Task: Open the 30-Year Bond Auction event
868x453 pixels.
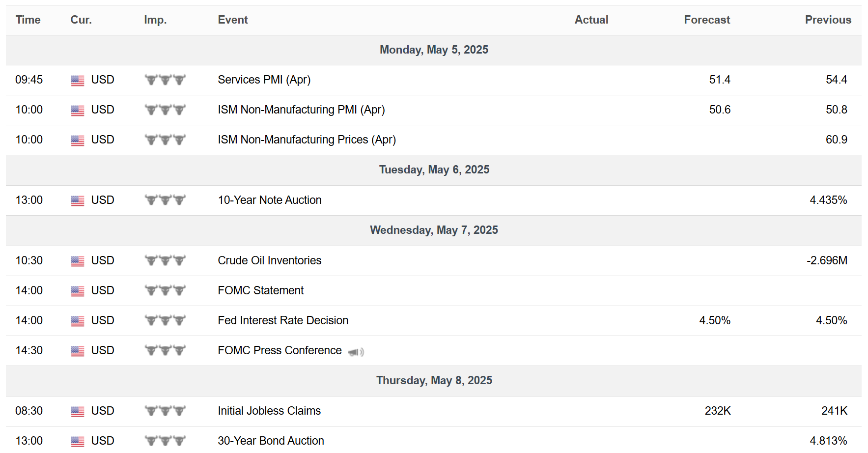Action: tap(271, 441)
